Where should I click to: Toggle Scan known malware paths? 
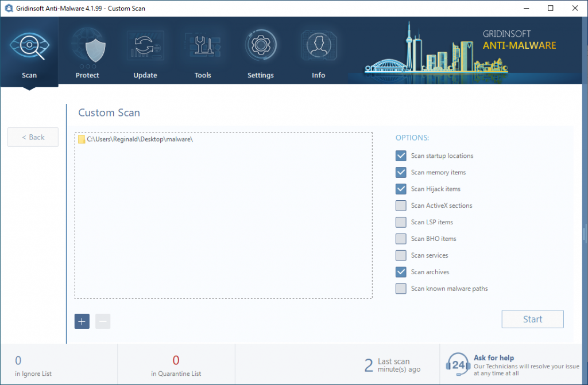coord(401,289)
